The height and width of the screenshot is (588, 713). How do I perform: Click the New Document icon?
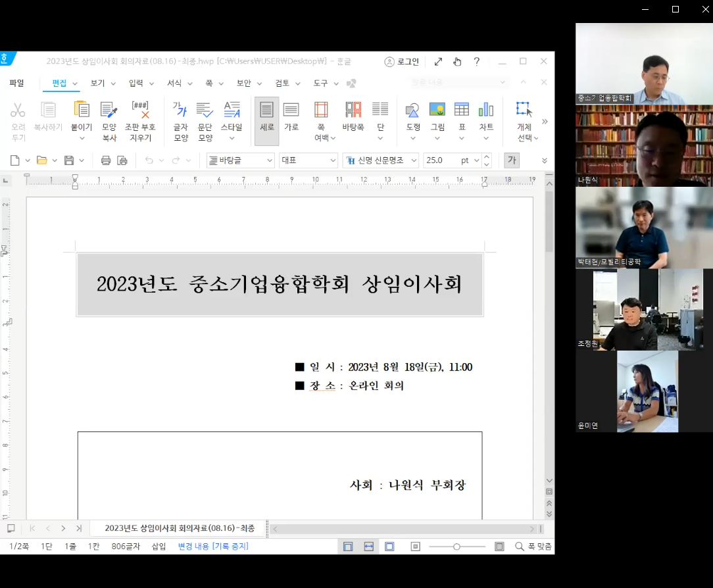tap(15, 160)
